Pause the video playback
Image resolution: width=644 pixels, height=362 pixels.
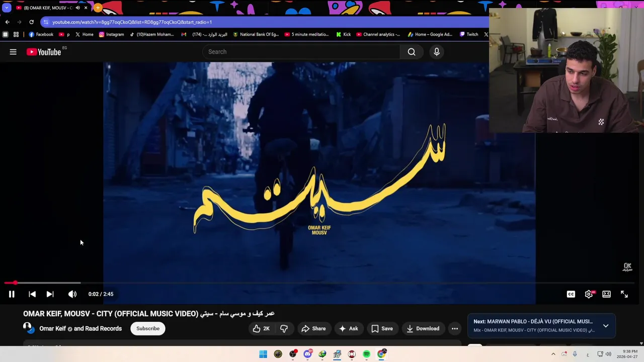tap(12, 294)
